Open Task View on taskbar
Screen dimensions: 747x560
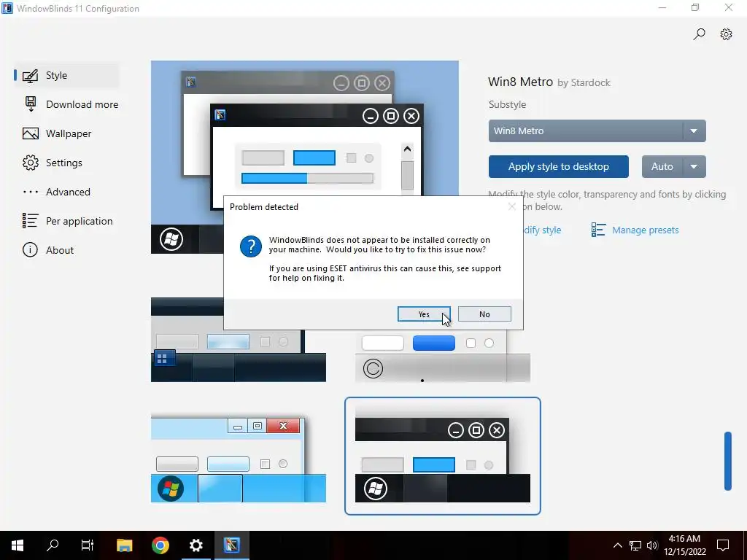pos(88,545)
